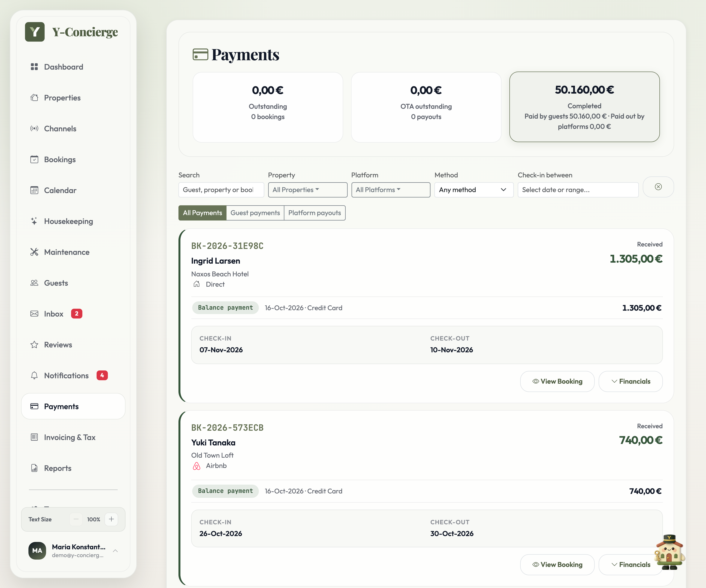The width and height of the screenshot is (706, 588).
Task: Click the Outstanding 0,00 € summary card
Action: point(268,107)
